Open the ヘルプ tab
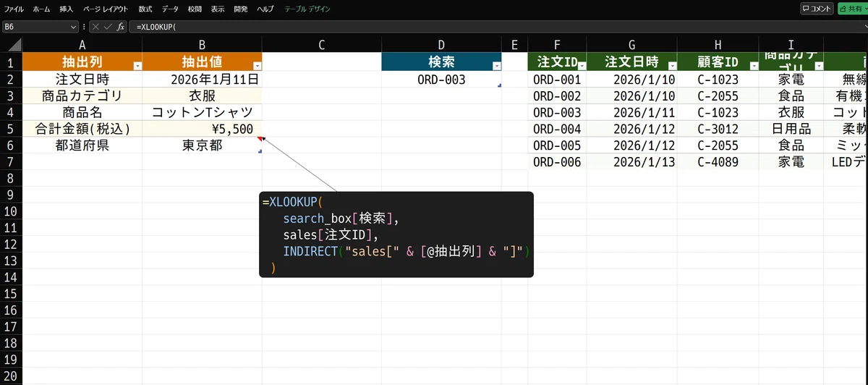 [x=265, y=9]
